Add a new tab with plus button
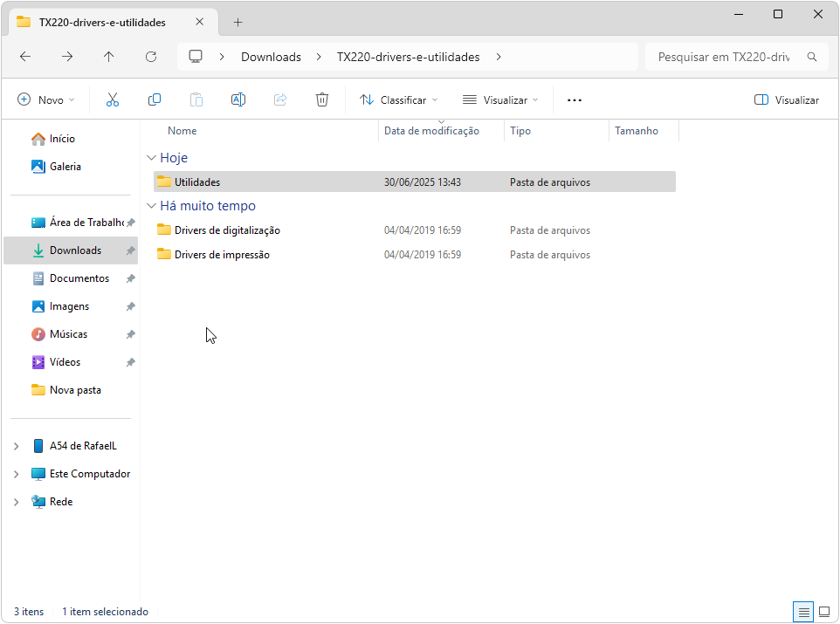 (238, 23)
